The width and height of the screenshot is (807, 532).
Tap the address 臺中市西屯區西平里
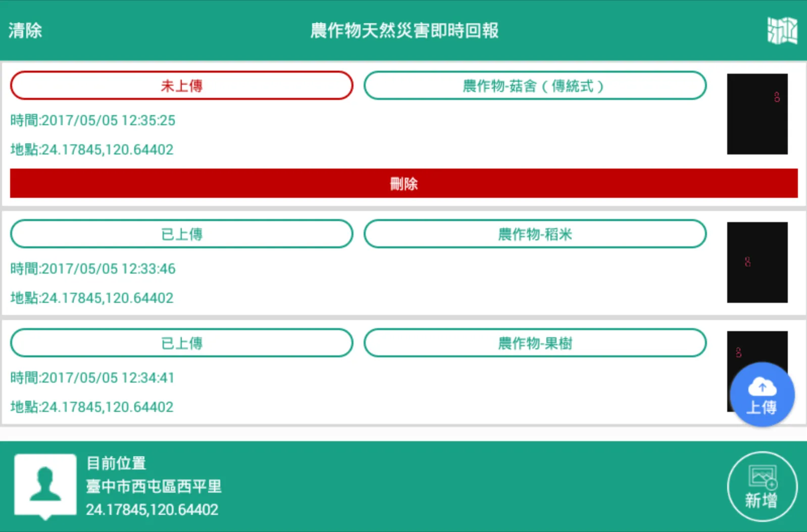point(154,487)
